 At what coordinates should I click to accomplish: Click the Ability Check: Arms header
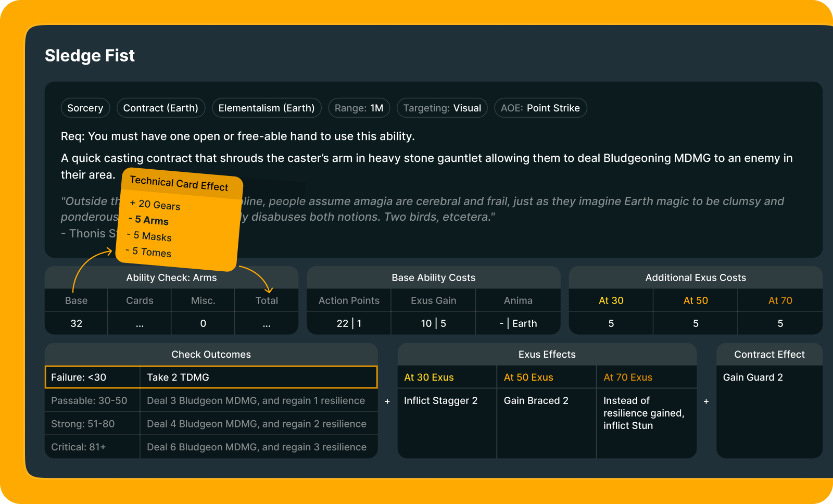click(171, 278)
